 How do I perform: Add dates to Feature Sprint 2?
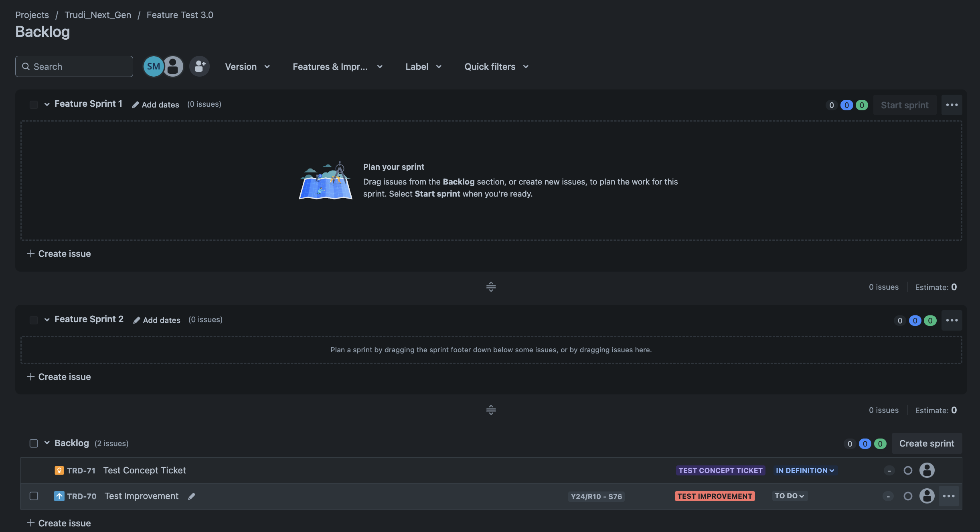tap(157, 320)
